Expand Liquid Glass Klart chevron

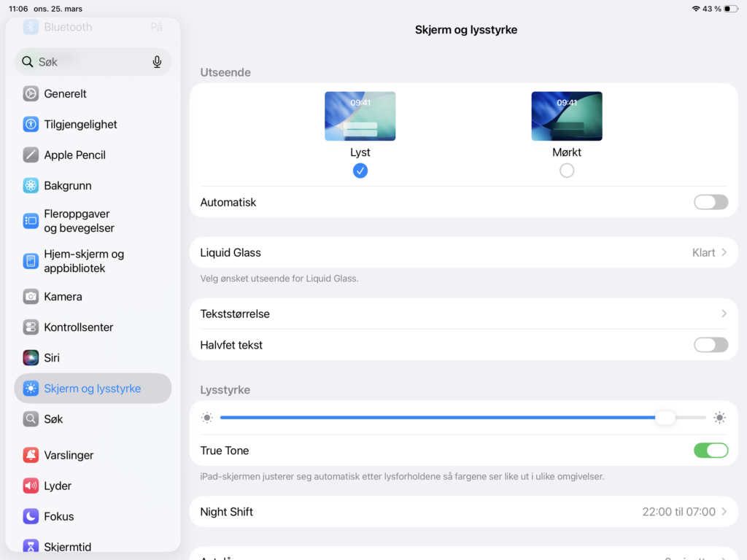724,252
